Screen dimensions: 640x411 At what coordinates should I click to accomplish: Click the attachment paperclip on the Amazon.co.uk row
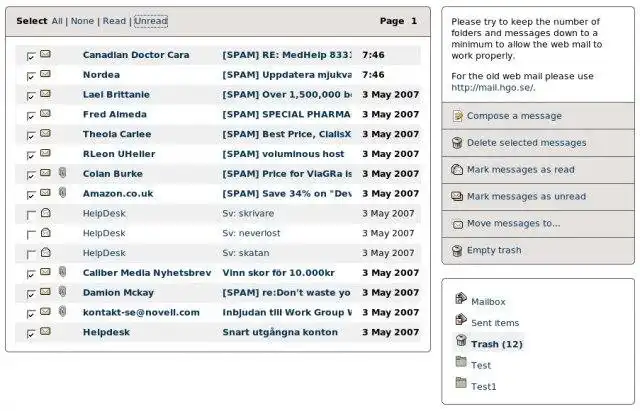pyautogui.click(x=61, y=193)
